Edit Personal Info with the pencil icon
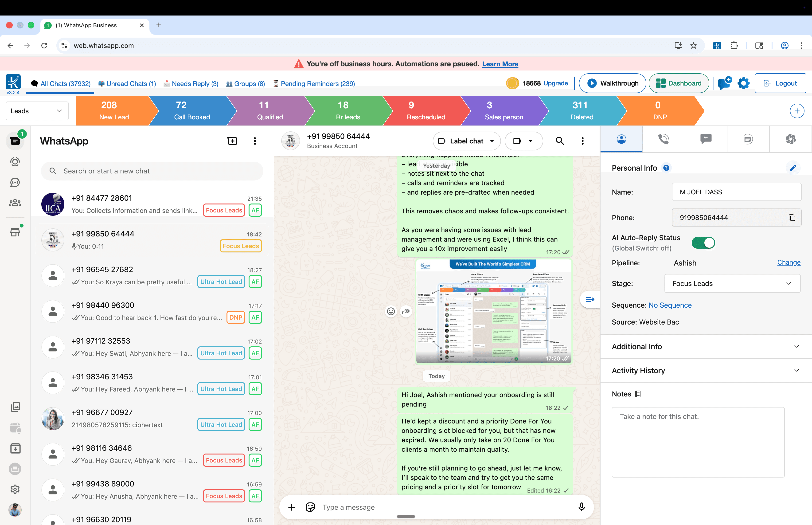Viewport: 812px width, 525px height. (x=792, y=168)
